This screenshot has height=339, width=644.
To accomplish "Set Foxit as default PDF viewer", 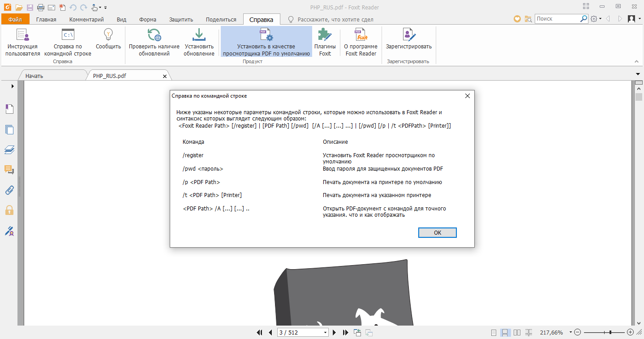I will coord(266,43).
